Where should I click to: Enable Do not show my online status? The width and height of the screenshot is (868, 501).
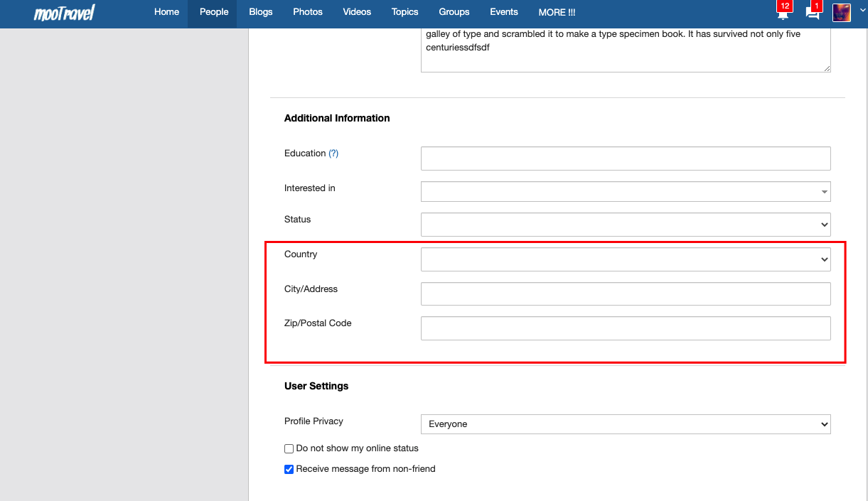click(x=289, y=448)
